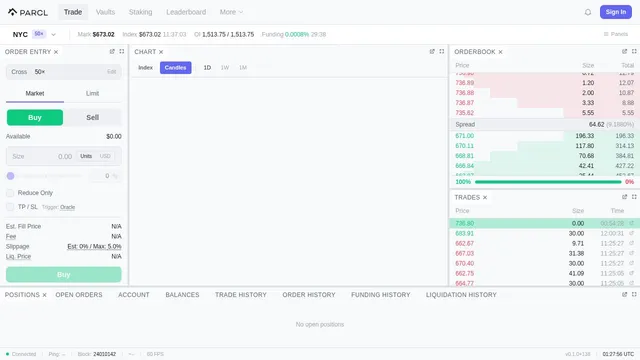Click the 50× leverage badge
The image size is (640, 360).
39,34
